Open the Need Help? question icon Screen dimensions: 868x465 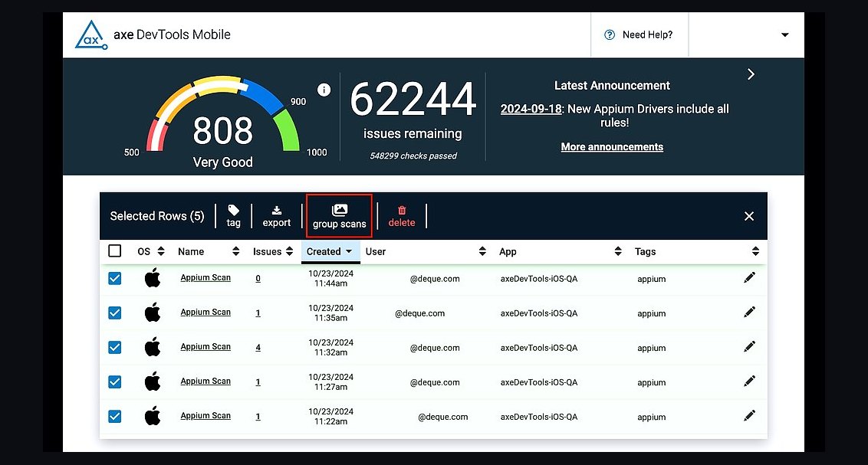pos(610,34)
